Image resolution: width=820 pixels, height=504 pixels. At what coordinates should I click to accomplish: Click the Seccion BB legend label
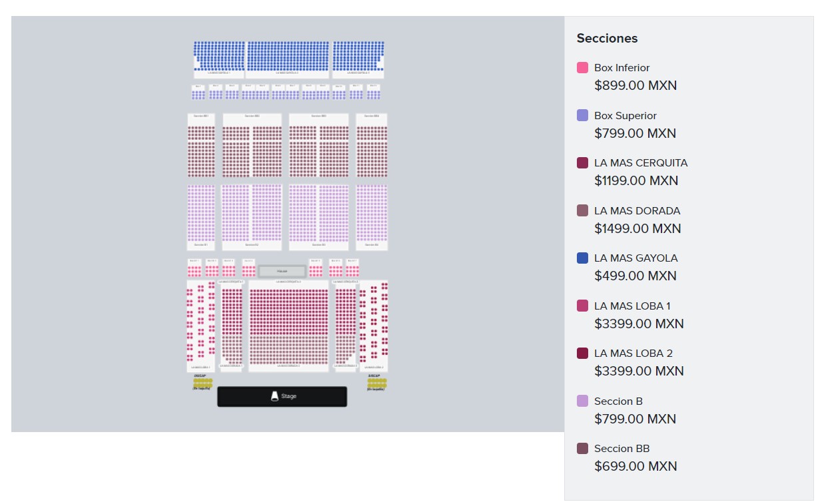tap(621, 449)
